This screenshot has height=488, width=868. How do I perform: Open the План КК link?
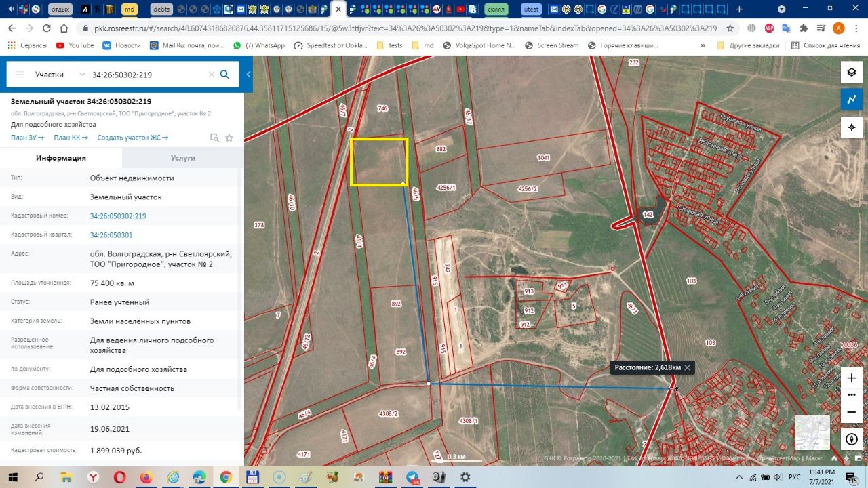pos(71,138)
